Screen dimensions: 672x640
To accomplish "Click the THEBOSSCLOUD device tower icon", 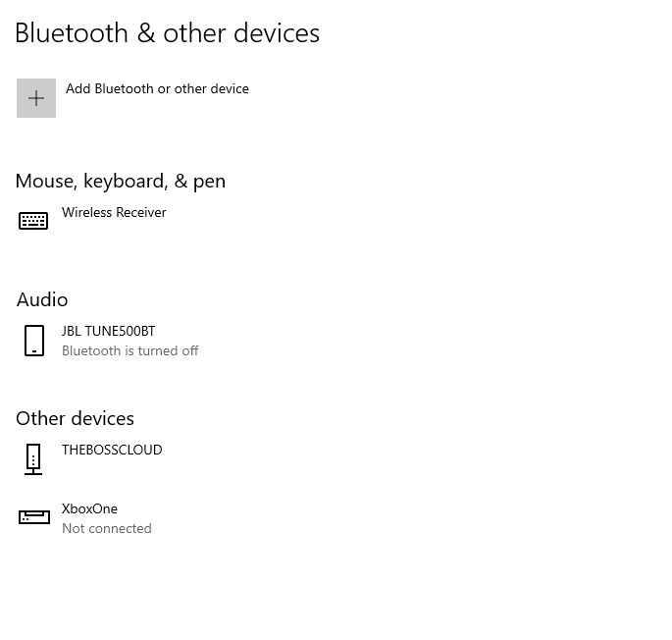I will 33,458.
